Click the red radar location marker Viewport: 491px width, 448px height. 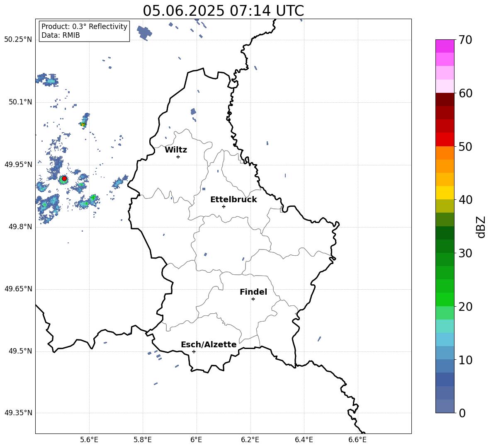click(x=64, y=179)
